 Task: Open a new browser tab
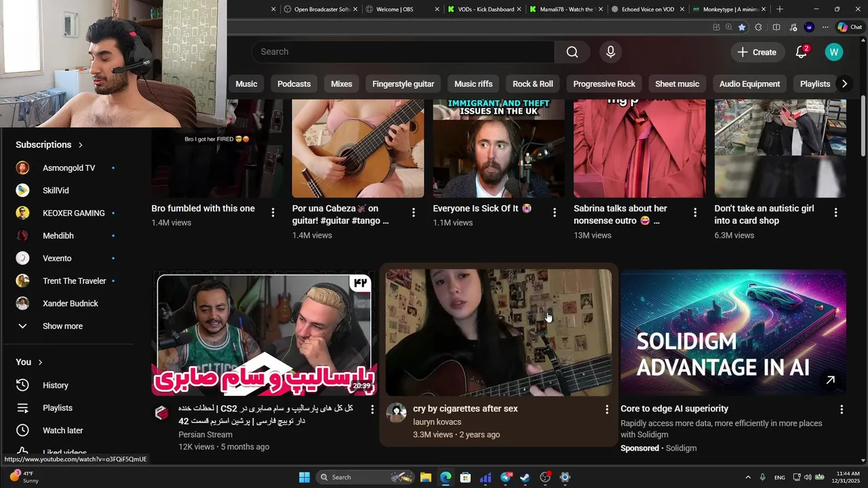click(780, 9)
